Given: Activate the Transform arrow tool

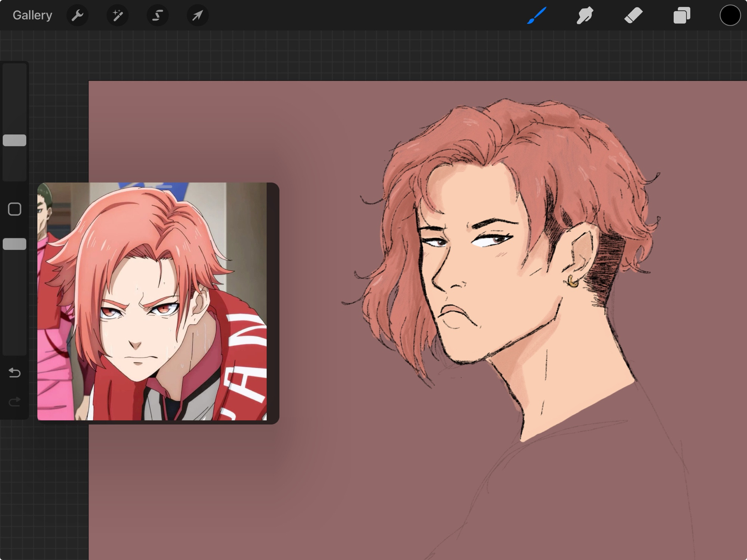Looking at the screenshot, I should [198, 15].
